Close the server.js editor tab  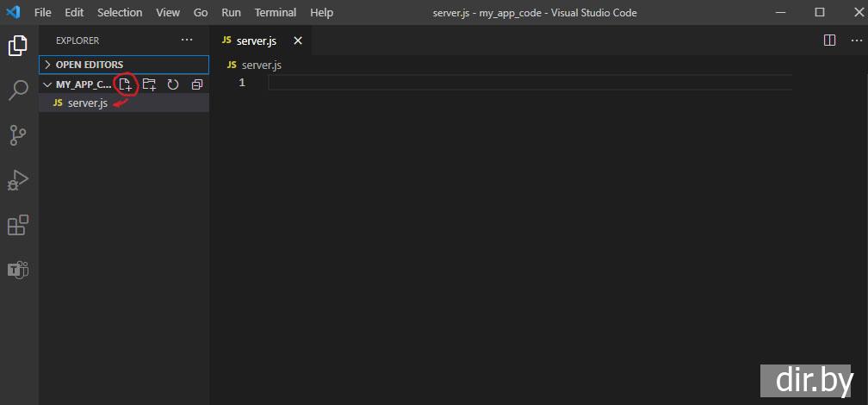coord(298,40)
